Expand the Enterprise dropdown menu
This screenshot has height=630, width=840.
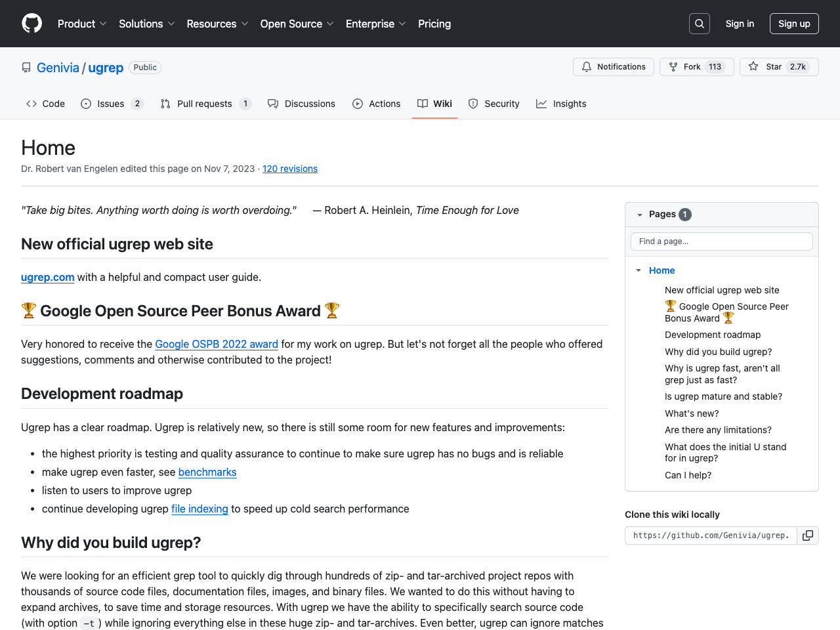click(x=376, y=24)
